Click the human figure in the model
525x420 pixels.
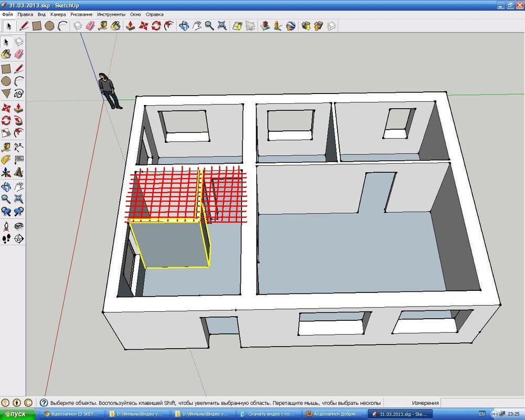(109, 90)
